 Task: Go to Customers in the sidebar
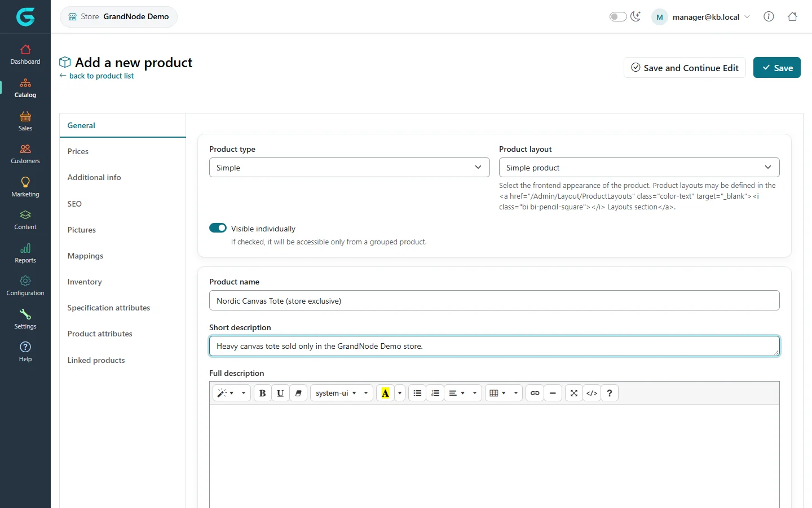(x=25, y=154)
